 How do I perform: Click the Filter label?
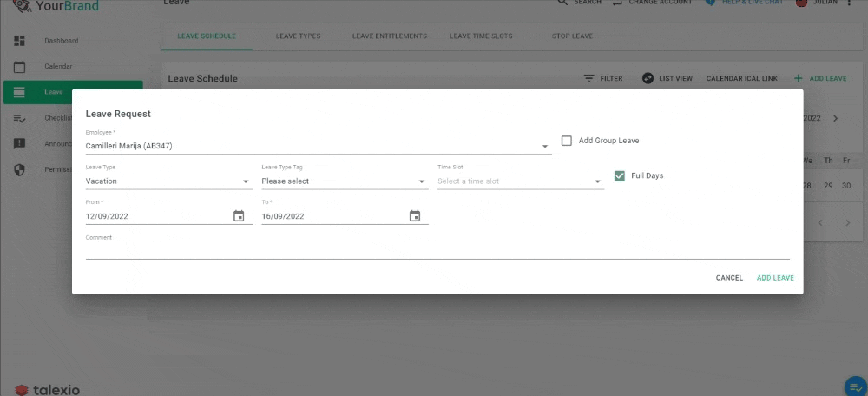pyautogui.click(x=611, y=79)
